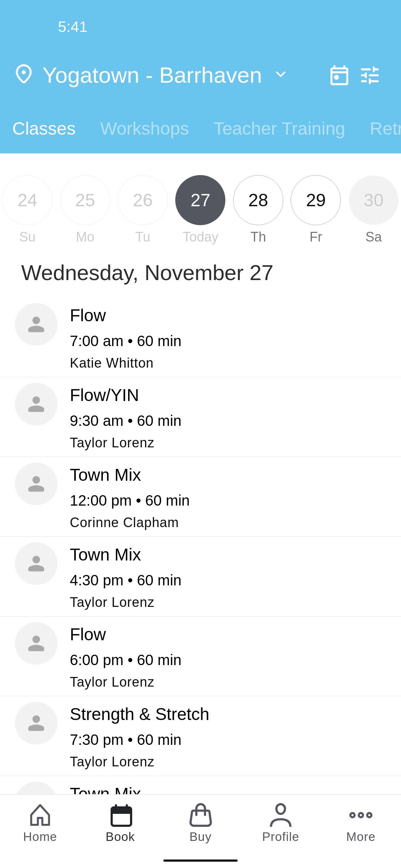
Task: Switch to the Workshops tab
Action: (x=144, y=129)
